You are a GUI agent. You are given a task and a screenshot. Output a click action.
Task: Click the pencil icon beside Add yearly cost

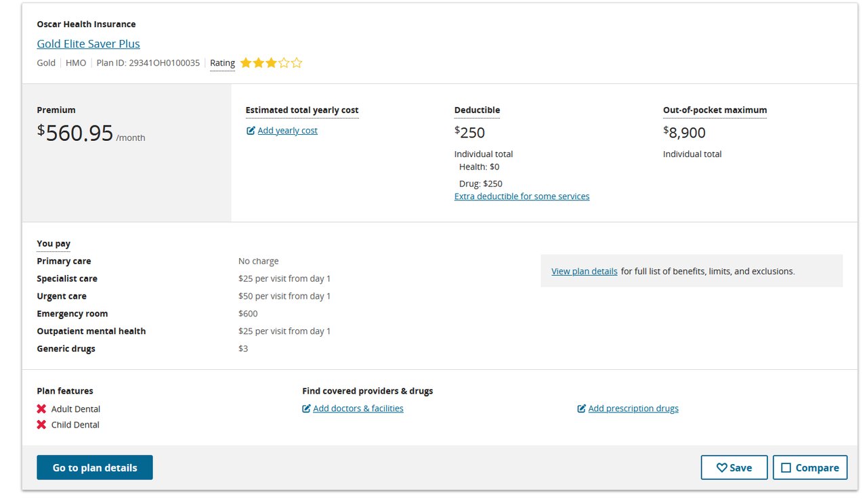coord(251,131)
